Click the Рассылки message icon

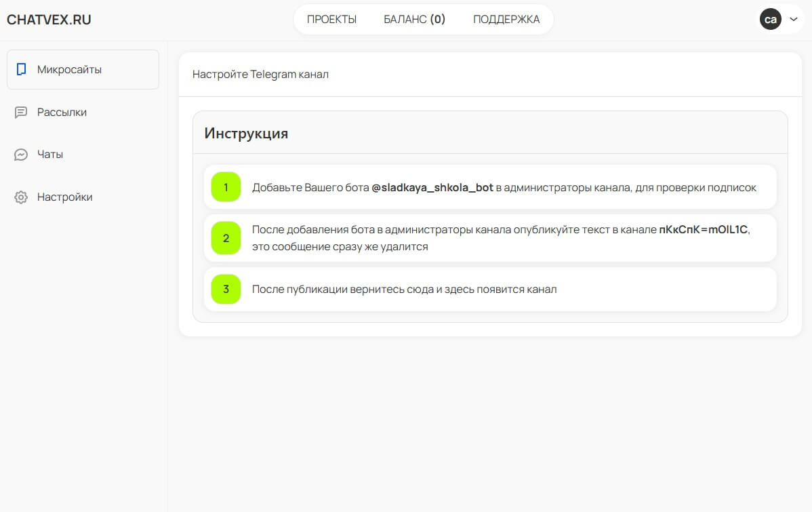click(x=21, y=113)
